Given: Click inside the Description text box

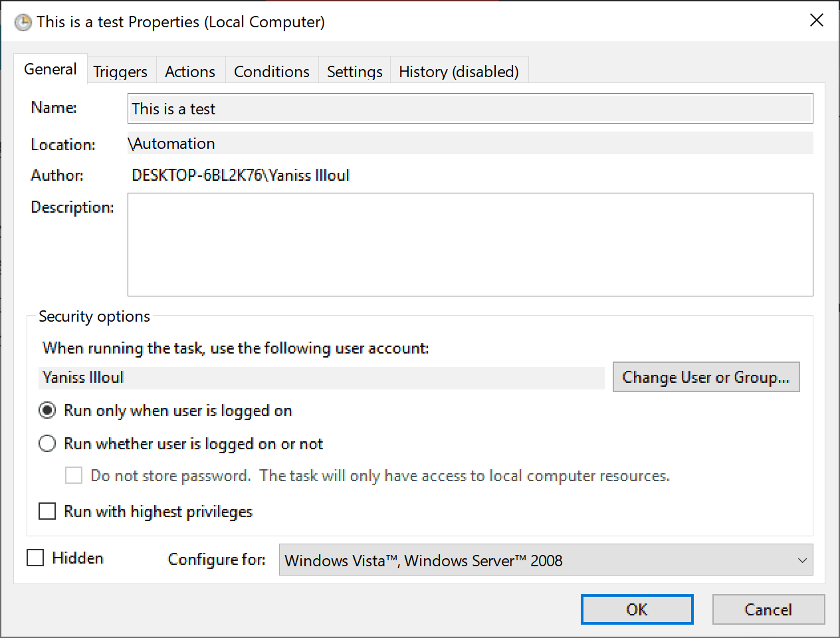Looking at the screenshot, I should [x=470, y=245].
